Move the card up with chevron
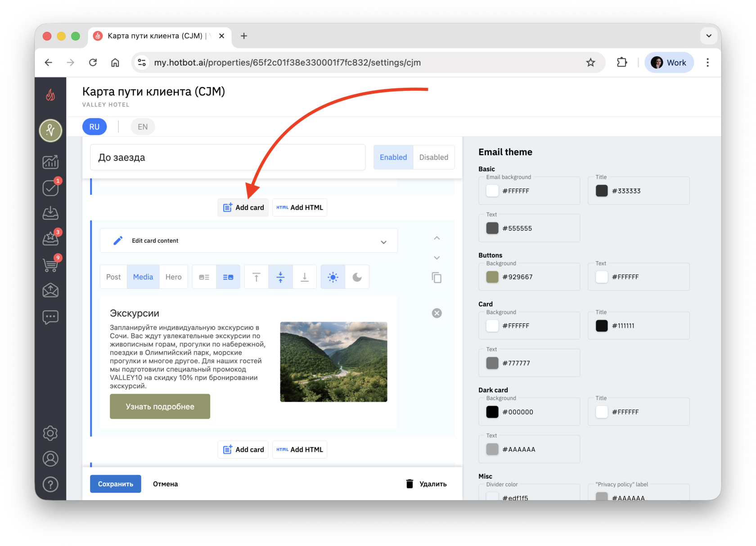 (437, 238)
